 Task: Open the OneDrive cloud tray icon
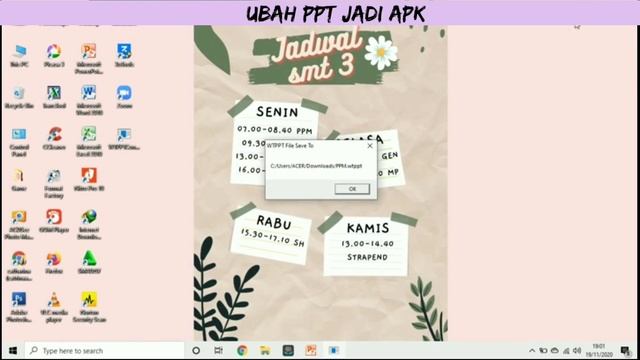click(555, 351)
